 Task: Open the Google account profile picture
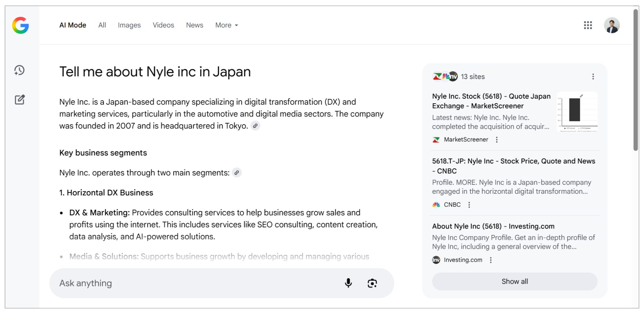612,25
